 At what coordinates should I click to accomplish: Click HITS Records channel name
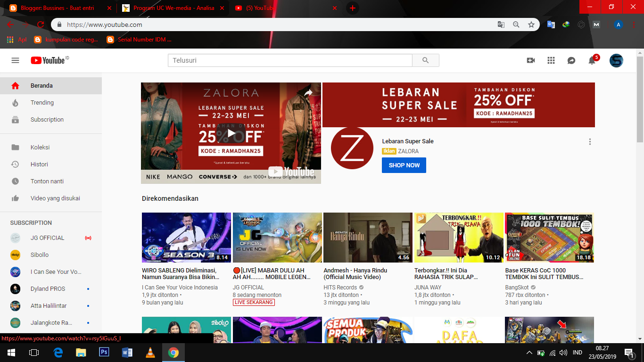[x=340, y=288]
